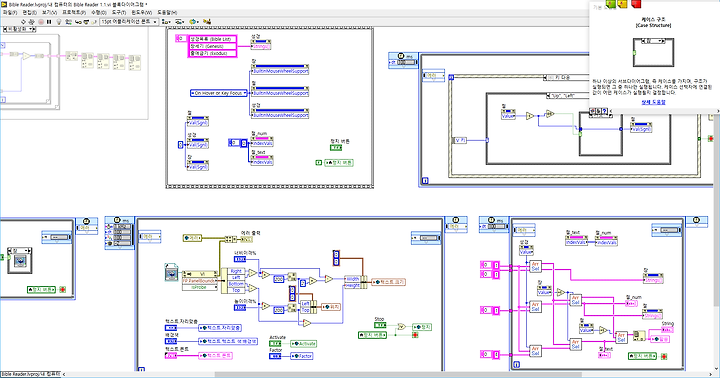720x378 pixels.
Task: Open the 상세 도움말 help link
Action: [x=653, y=102]
